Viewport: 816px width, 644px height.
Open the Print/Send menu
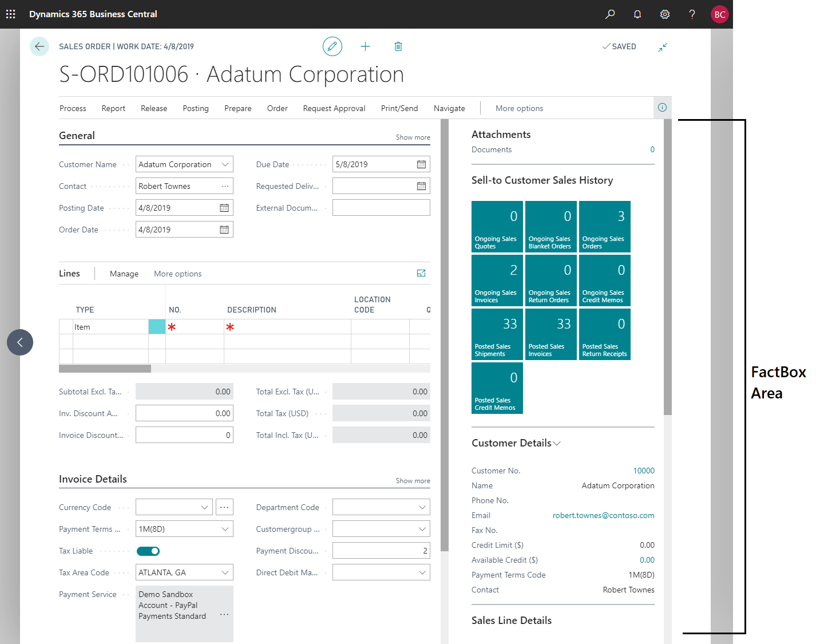[x=399, y=108]
